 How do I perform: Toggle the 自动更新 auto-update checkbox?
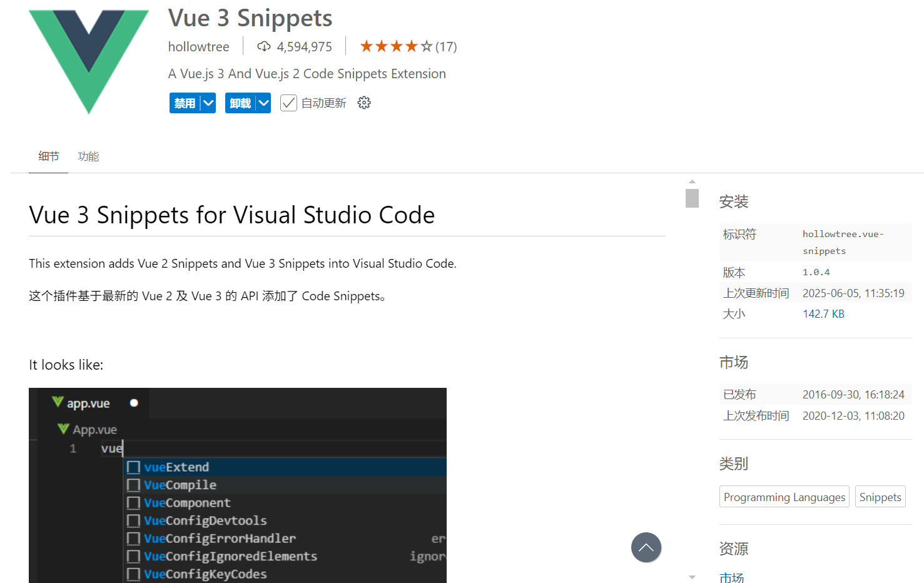[288, 103]
